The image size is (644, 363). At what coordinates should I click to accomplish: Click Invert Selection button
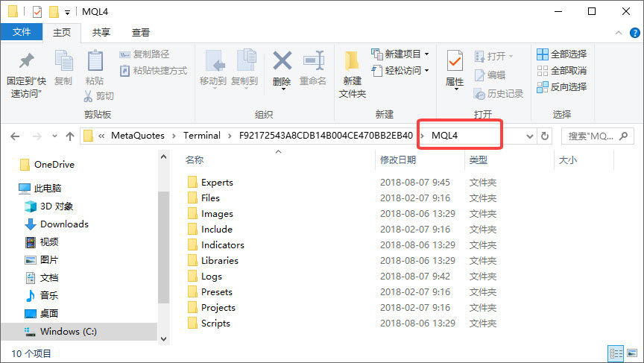(561, 87)
